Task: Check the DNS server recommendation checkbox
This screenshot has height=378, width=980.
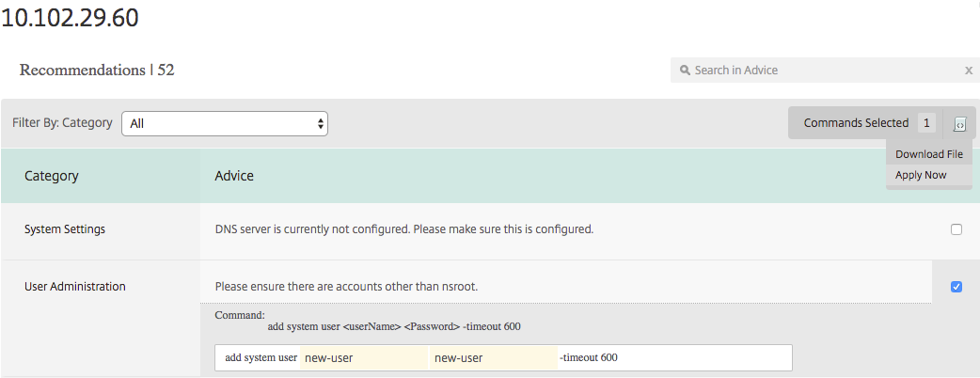Action: point(956,229)
